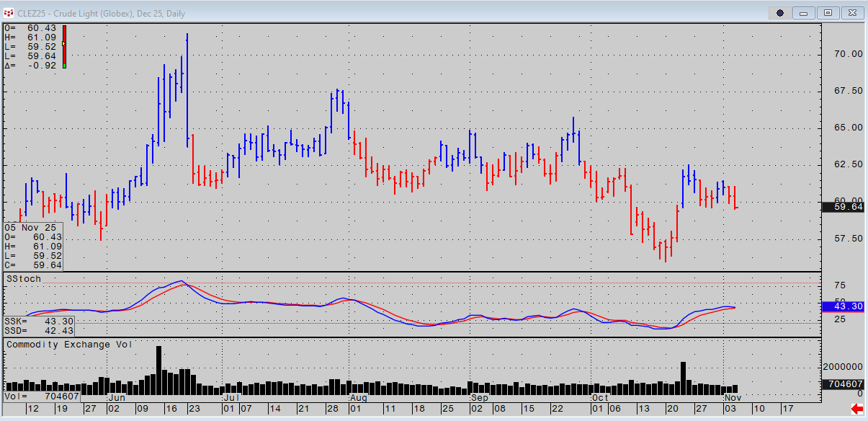Click the 2000000 volume scale label

point(844,368)
